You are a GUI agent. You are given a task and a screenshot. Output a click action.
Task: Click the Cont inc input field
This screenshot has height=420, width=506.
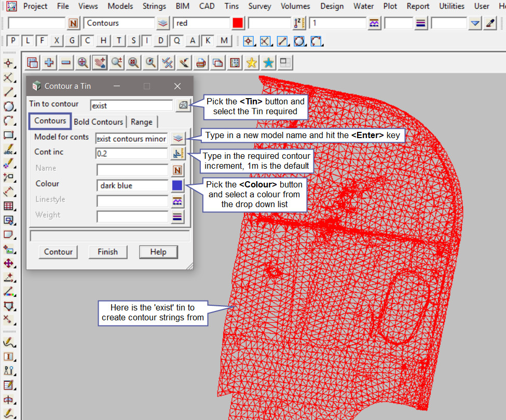click(x=132, y=154)
